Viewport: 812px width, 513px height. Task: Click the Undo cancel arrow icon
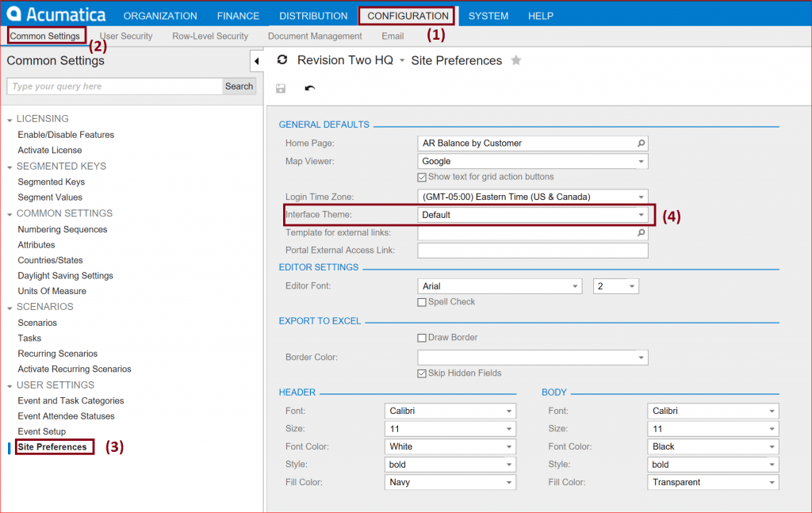coord(310,89)
